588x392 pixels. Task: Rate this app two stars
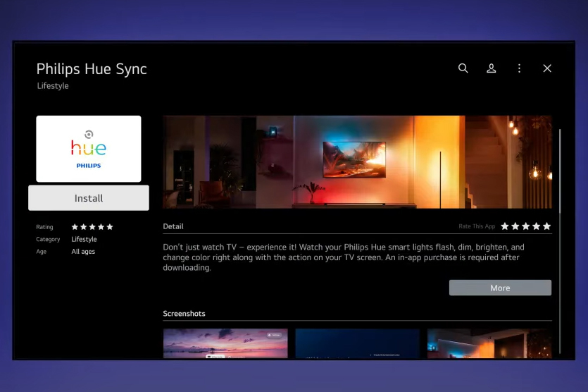tap(515, 226)
